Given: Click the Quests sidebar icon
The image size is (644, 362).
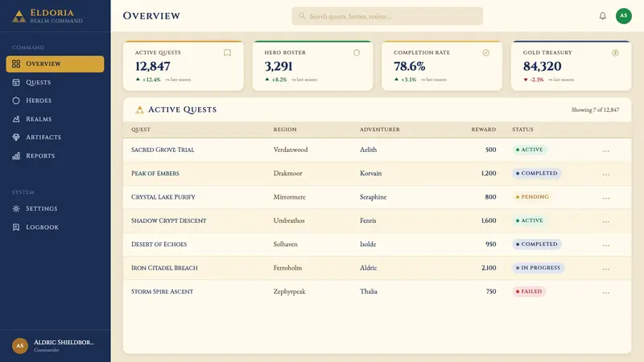Looking at the screenshot, I should tap(16, 83).
